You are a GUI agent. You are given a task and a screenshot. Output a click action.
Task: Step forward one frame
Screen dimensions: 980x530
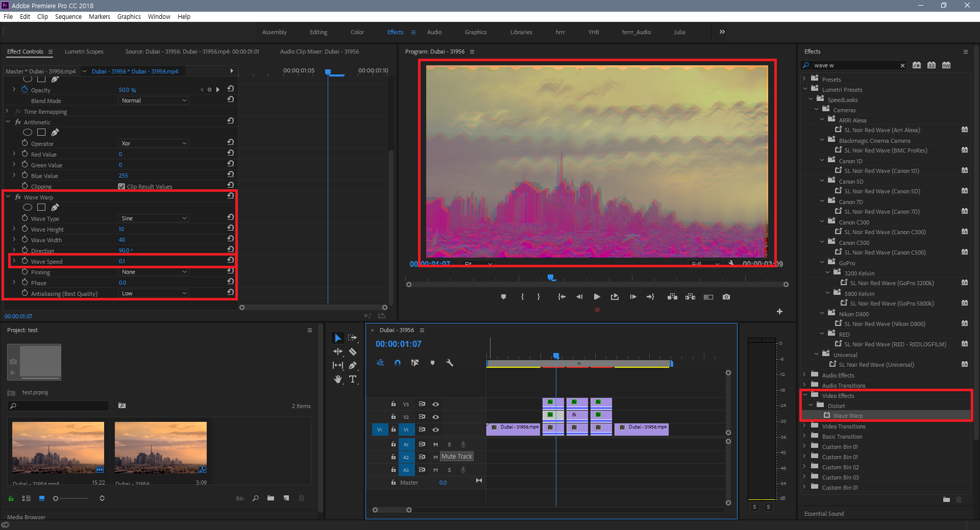pyautogui.click(x=633, y=297)
